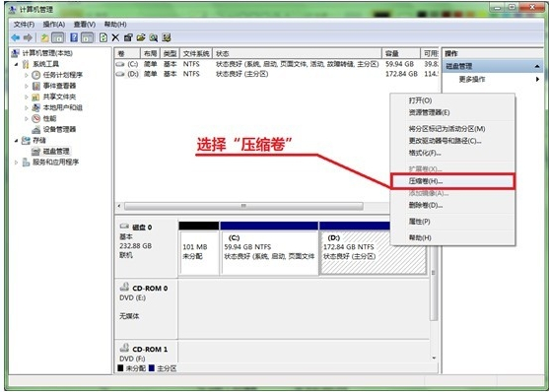549x392 pixels.
Task: Expand the 共享文件夹 tree node
Action: point(27,97)
